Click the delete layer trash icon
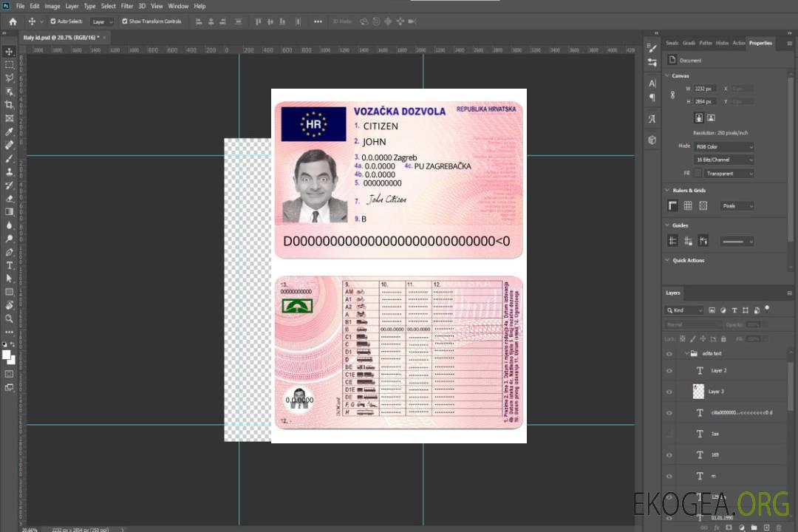 pos(779,528)
